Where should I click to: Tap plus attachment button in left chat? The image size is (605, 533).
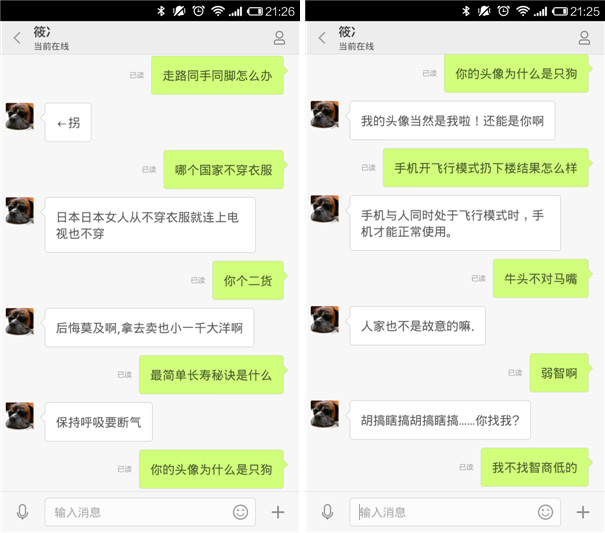278,512
